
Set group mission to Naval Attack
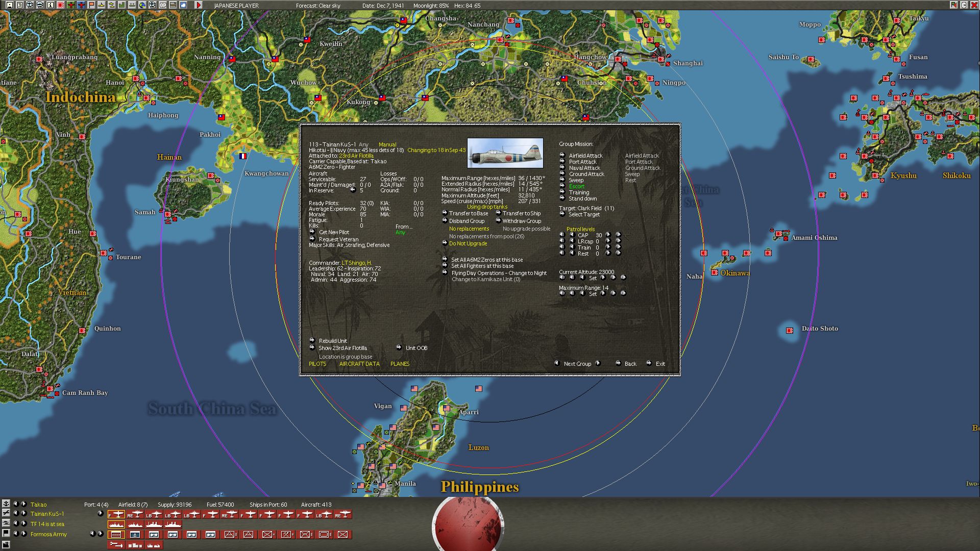click(x=584, y=168)
